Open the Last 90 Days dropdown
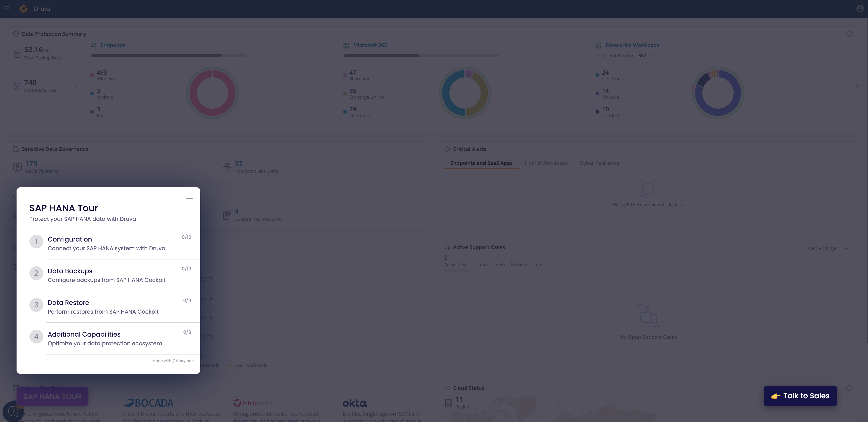The height and width of the screenshot is (422, 868). (x=828, y=249)
